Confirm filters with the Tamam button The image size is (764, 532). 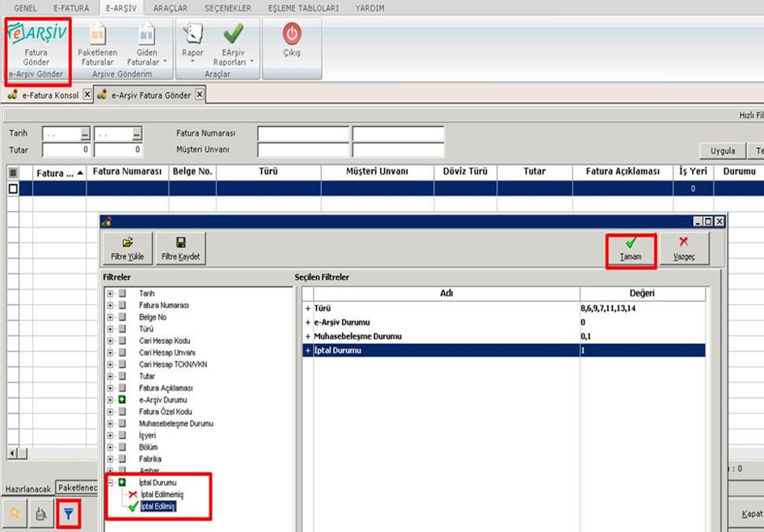pos(631,249)
